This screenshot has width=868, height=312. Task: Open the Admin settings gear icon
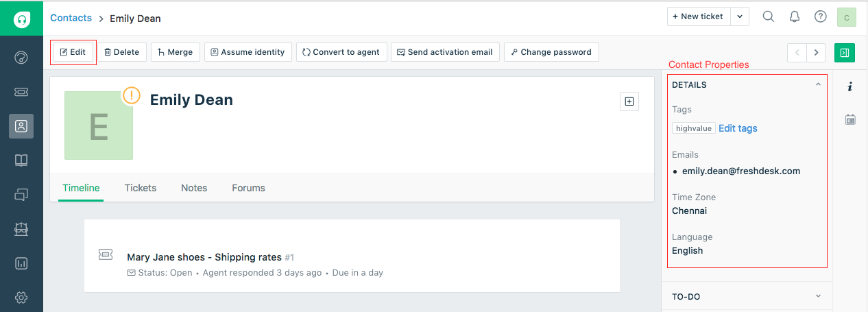(x=21, y=298)
